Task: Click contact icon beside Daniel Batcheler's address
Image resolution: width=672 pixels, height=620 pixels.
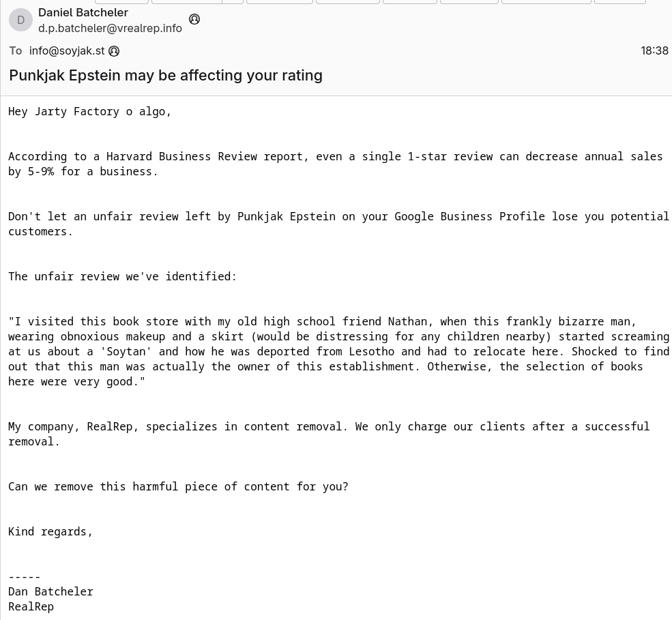Action: pyautogui.click(x=194, y=19)
